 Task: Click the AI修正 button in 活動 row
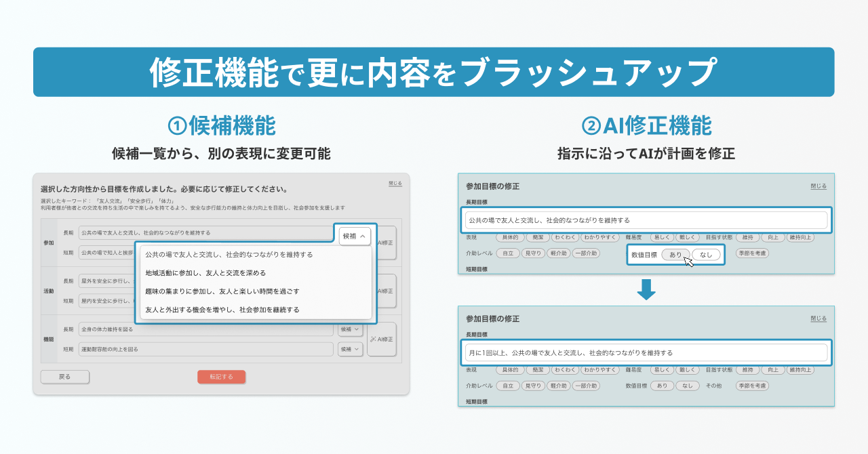[x=385, y=291]
